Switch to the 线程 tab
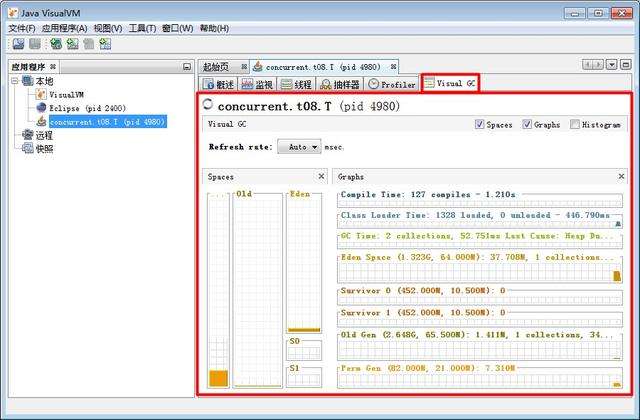640x420 pixels. [296, 84]
